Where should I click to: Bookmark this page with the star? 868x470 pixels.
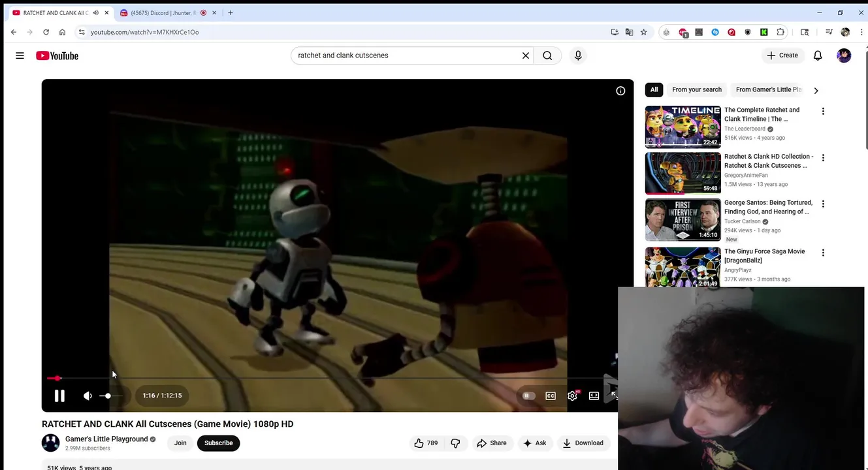(644, 32)
